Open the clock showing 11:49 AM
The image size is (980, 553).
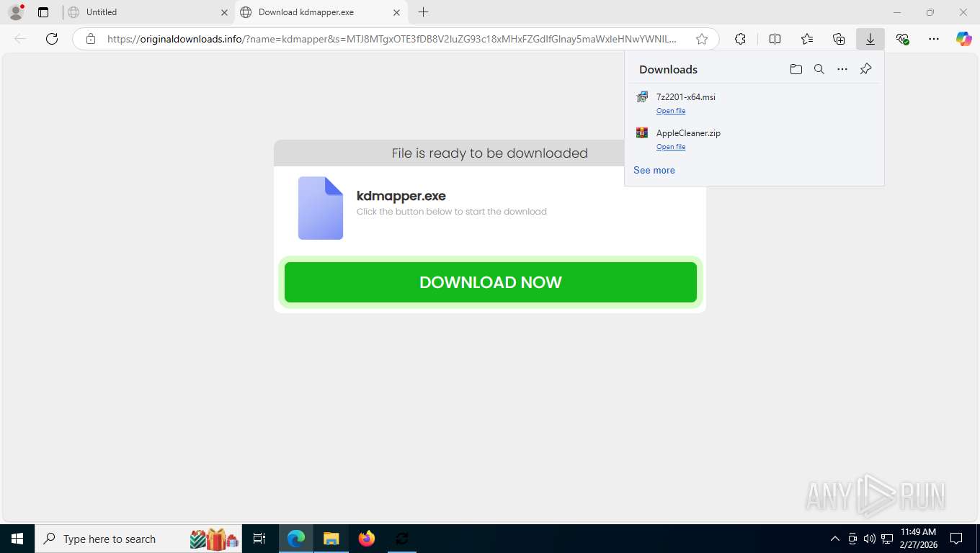click(x=919, y=539)
